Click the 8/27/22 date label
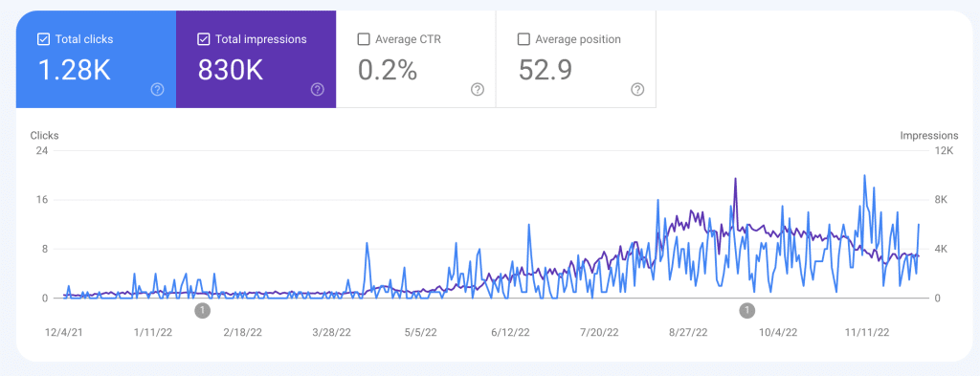Screen dimensions: 980x376 [x=689, y=332]
